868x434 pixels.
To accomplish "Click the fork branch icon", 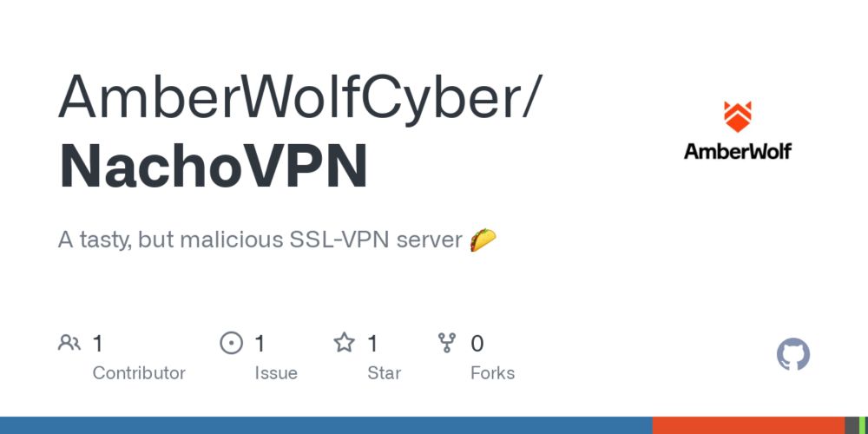I will coord(447,343).
